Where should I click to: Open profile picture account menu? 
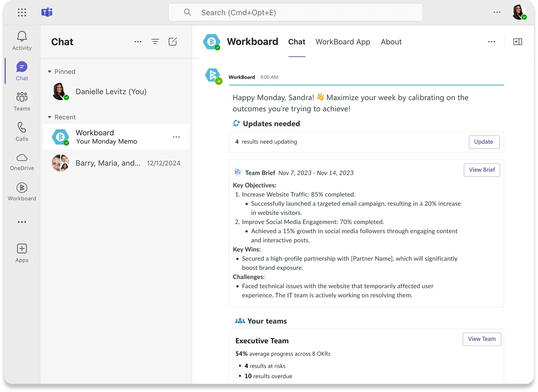[x=519, y=13]
